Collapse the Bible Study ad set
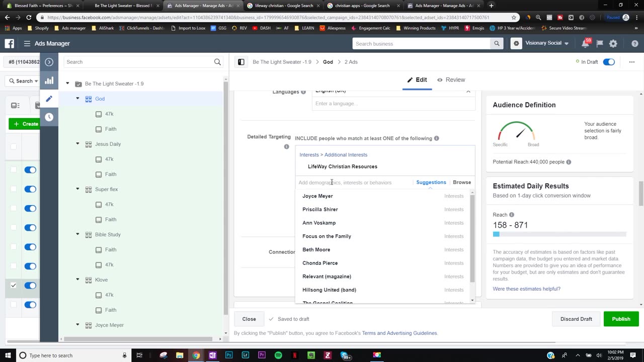Image resolution: width=644 pixels, height=362 pixels. point(77,234)
